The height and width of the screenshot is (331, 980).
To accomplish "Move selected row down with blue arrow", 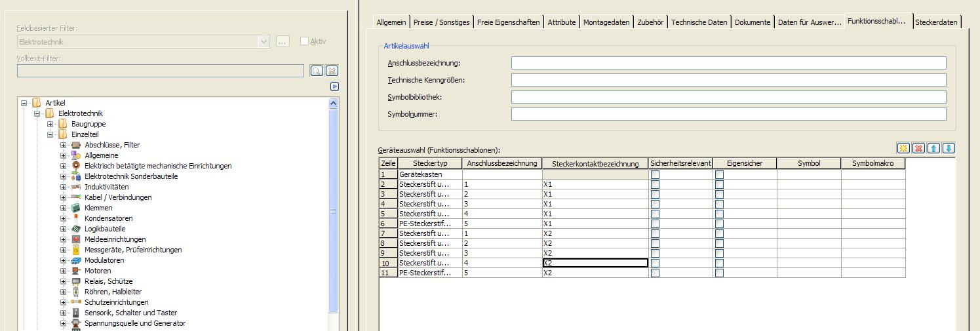I will click(x=949, y=148).
